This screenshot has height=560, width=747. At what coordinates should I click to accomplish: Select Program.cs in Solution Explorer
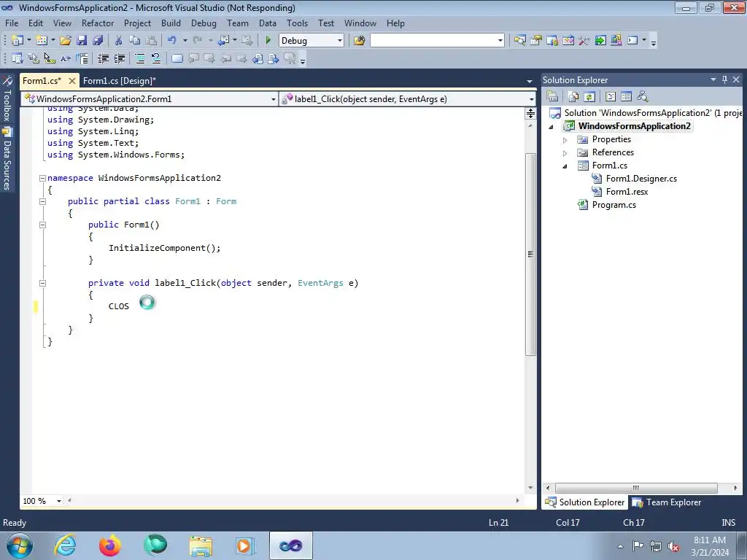(x=614, y=205)
